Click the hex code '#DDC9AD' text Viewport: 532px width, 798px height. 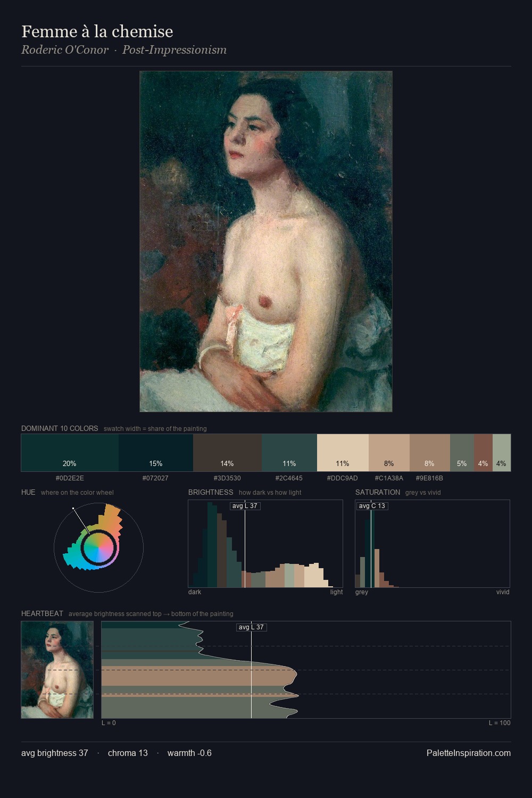343,478
